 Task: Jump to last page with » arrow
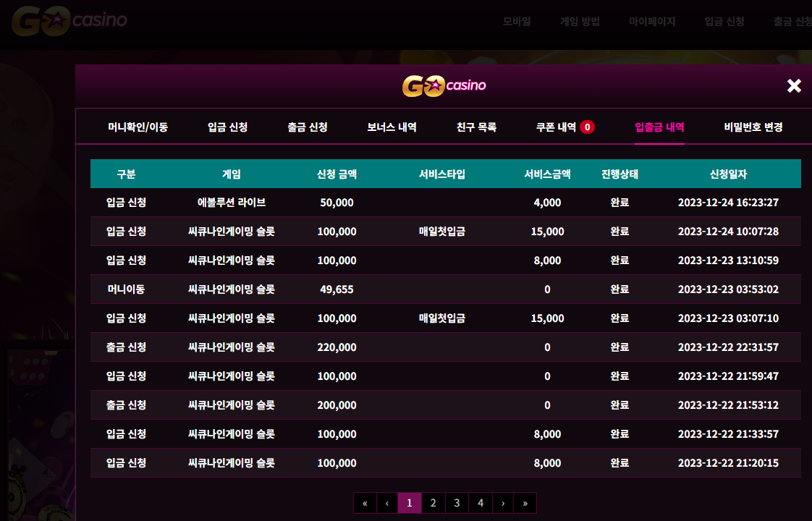525,503
